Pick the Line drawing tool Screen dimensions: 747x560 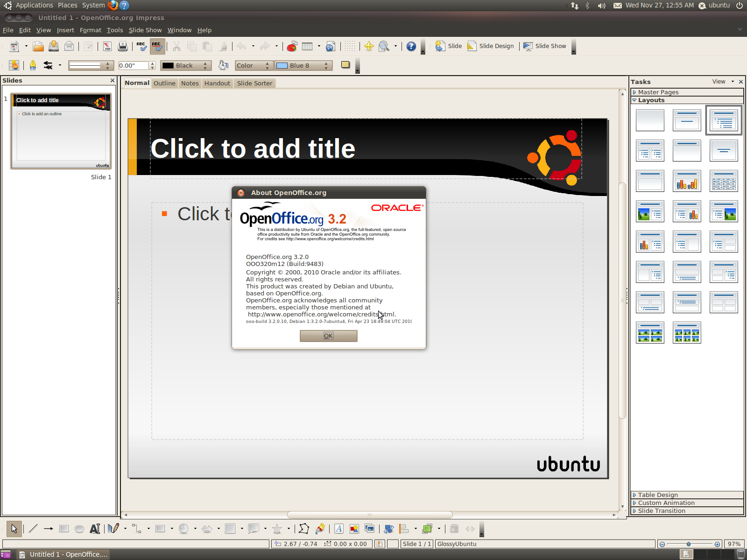[33, 529]
